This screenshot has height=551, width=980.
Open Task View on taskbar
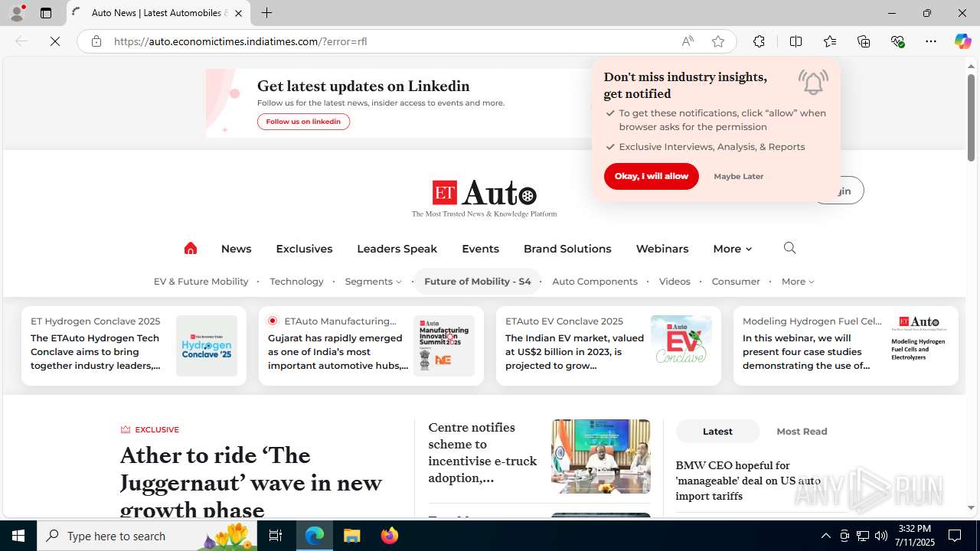coord(276,536)
